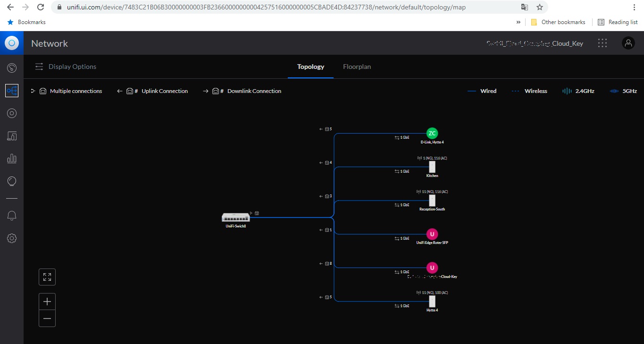Zoom out with the minus button

pos(47,319)
